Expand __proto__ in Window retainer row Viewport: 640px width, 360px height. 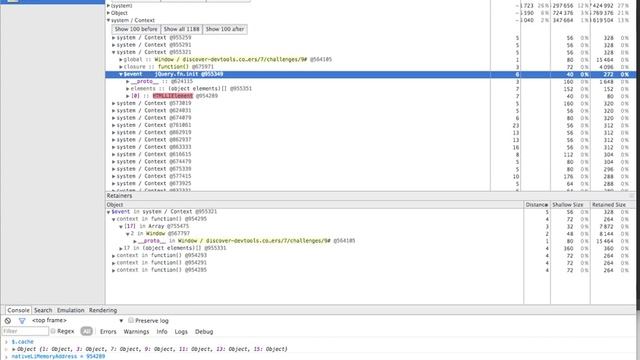pos(135,241)
